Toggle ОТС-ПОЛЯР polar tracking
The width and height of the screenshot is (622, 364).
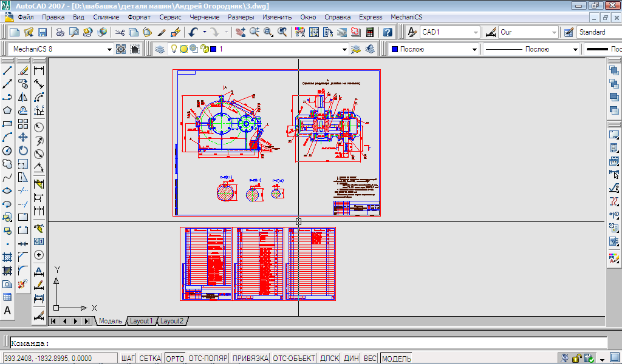coord(208,359)
